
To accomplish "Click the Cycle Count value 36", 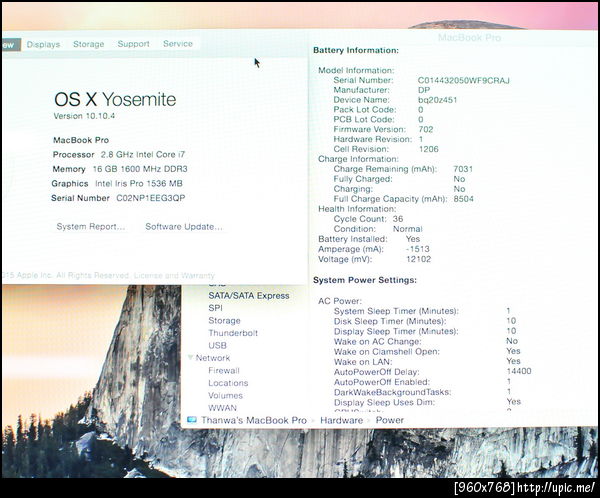I will (398, 219).
